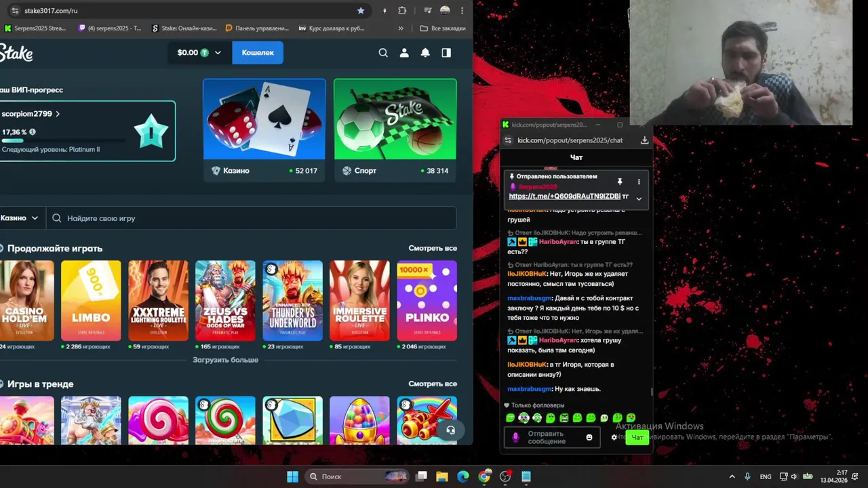View all in Продолжайте играть section
The image size is (868, 488).
tap(433, 248)
